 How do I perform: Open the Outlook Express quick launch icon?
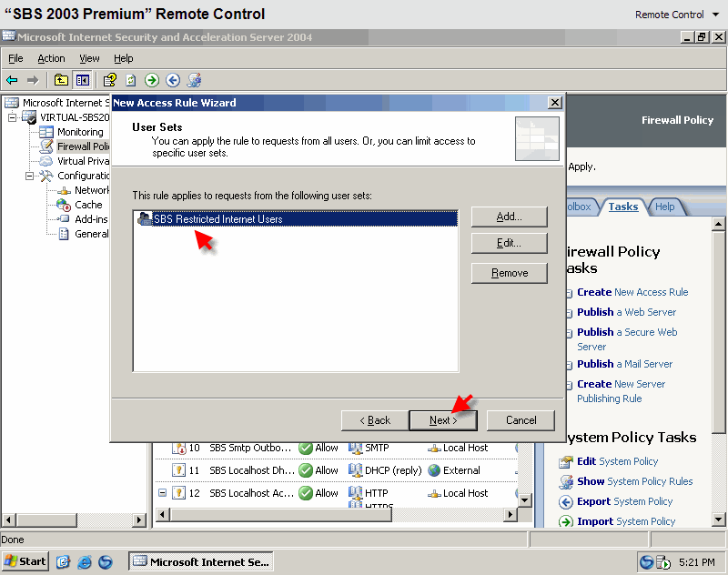coord(63,562)
